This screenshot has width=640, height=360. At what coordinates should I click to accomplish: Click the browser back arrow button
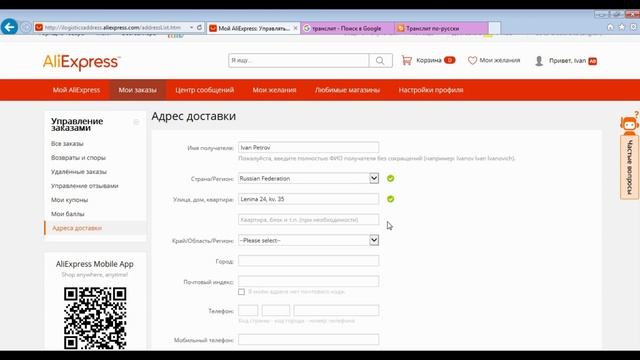9,27
